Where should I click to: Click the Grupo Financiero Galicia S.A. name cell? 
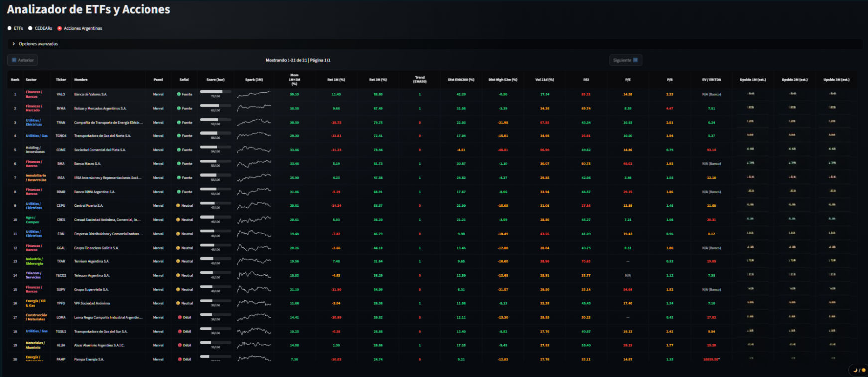tap(96, 248)
